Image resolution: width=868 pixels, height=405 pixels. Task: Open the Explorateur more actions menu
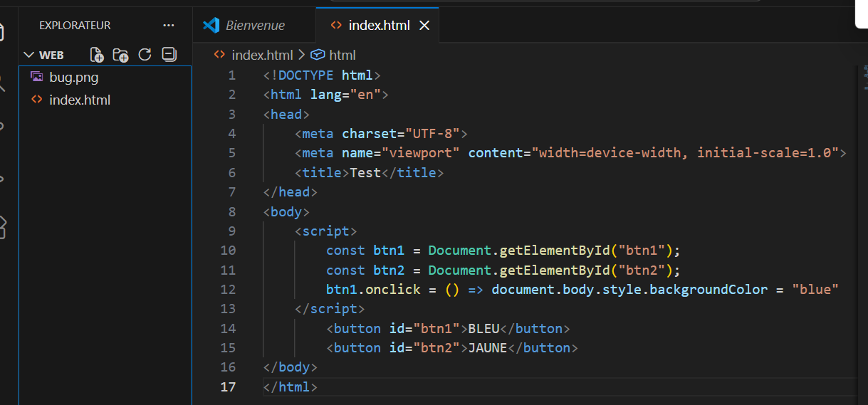click(x=169, y=26)
